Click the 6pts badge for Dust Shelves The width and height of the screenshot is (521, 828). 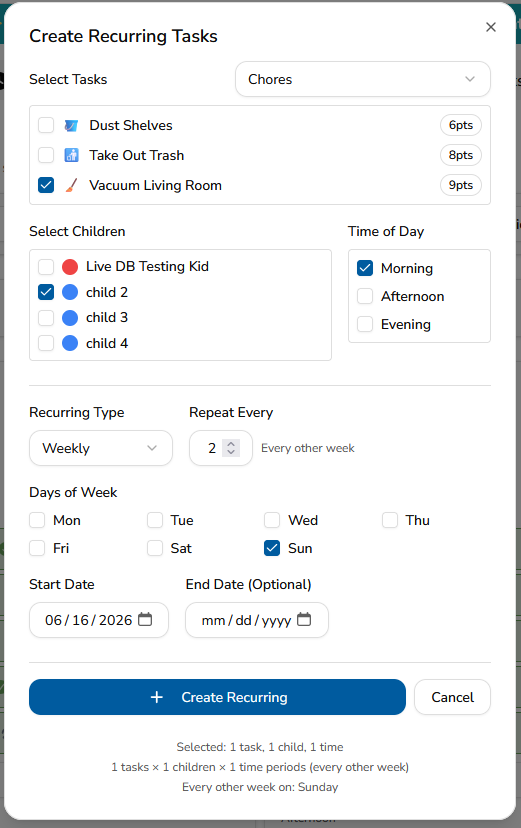(461, 125)
